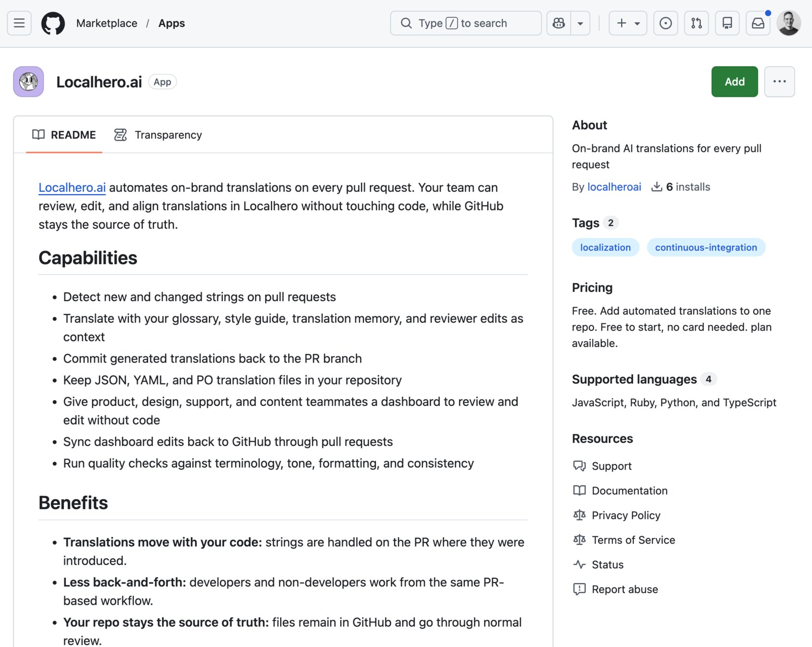Select the localization tag
Image resolution: width=812 pixels, height=647 pixels.
tap(605, 247)
